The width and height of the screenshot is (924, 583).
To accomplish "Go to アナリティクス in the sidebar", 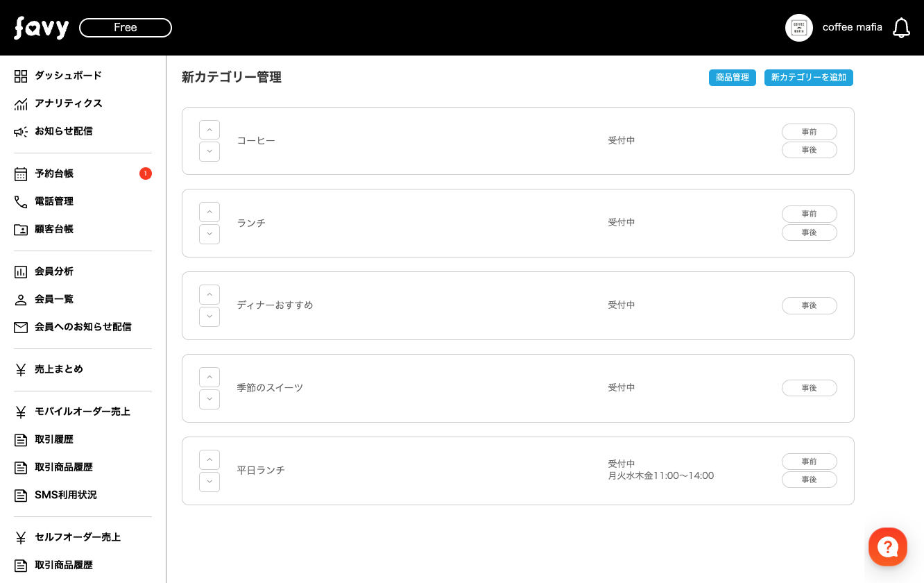I will pyautogui.click(x=68, y=103).
